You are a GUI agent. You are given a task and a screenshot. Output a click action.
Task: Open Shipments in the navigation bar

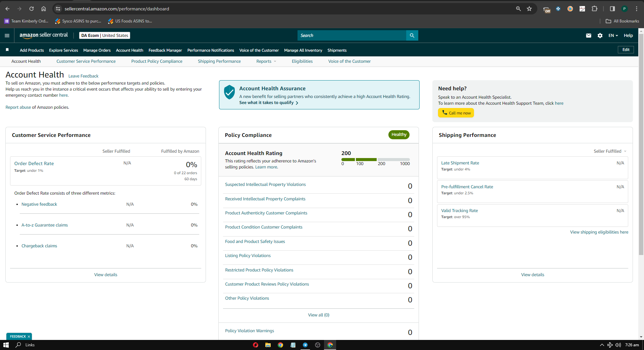[x=337, y=50]
